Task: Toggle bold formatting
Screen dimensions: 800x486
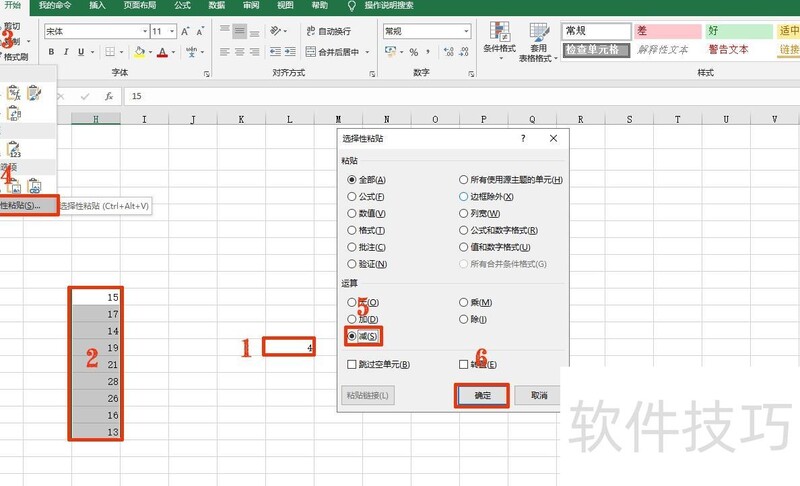Action: [51, 52]
